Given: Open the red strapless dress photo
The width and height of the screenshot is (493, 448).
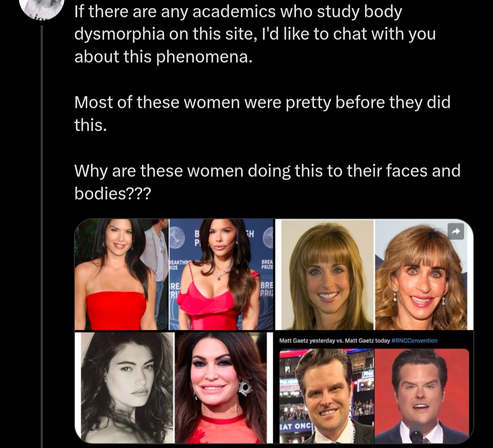Looking at the screenshot, I should [x=122, y=274].
